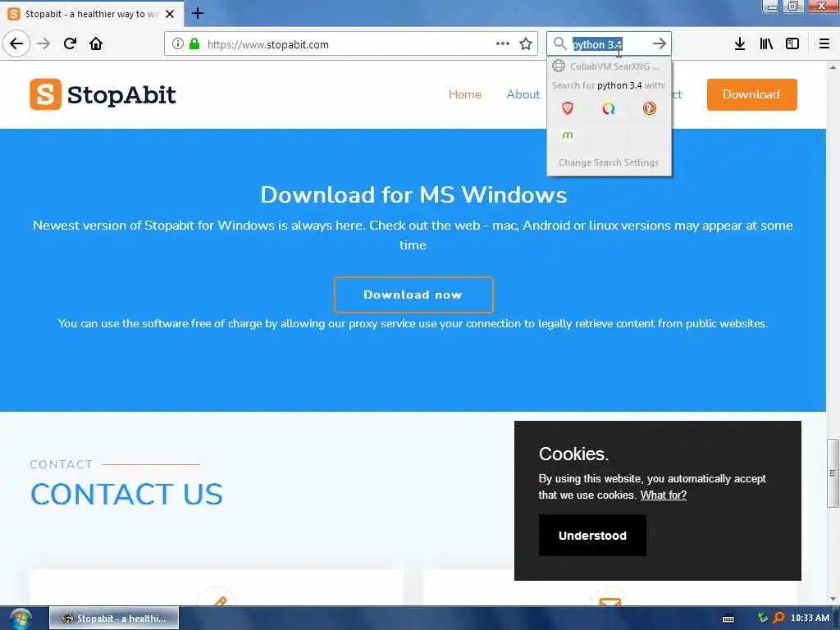Viewport: 840px width, 630px height.
Task: Click the on-screen keyboard tray icon
Action: [728, 619]
